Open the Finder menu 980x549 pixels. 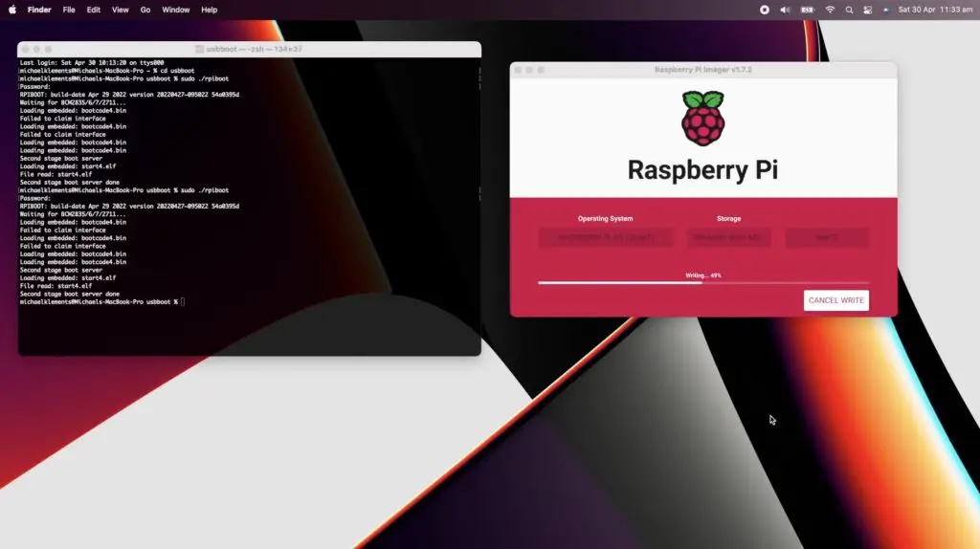(x=39, y=10)
